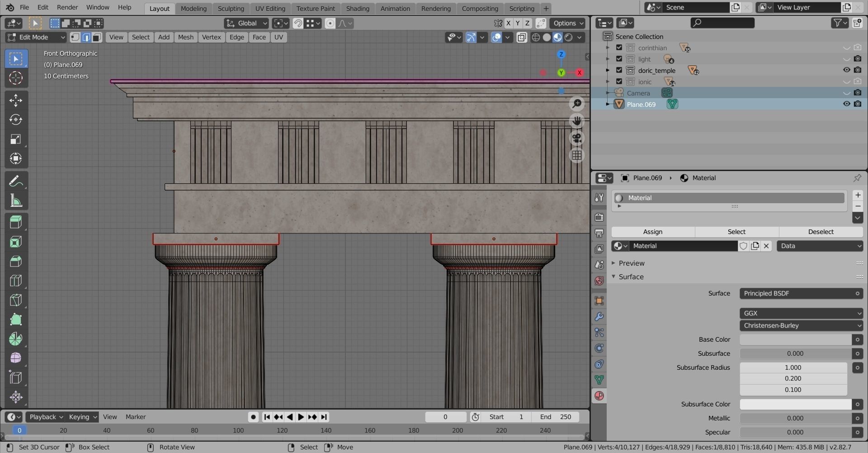
Task: Jump to the end frame
Action: [324, 417]
